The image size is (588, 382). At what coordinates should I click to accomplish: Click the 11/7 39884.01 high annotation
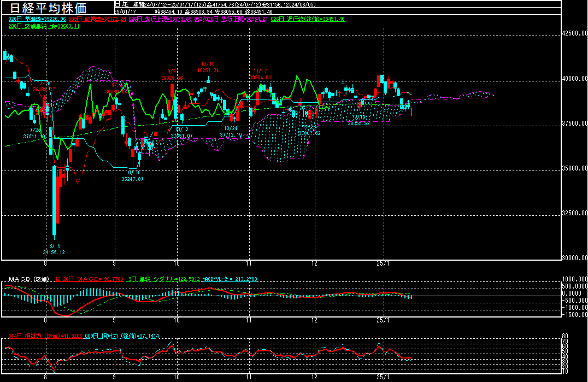tap(260, 74)
